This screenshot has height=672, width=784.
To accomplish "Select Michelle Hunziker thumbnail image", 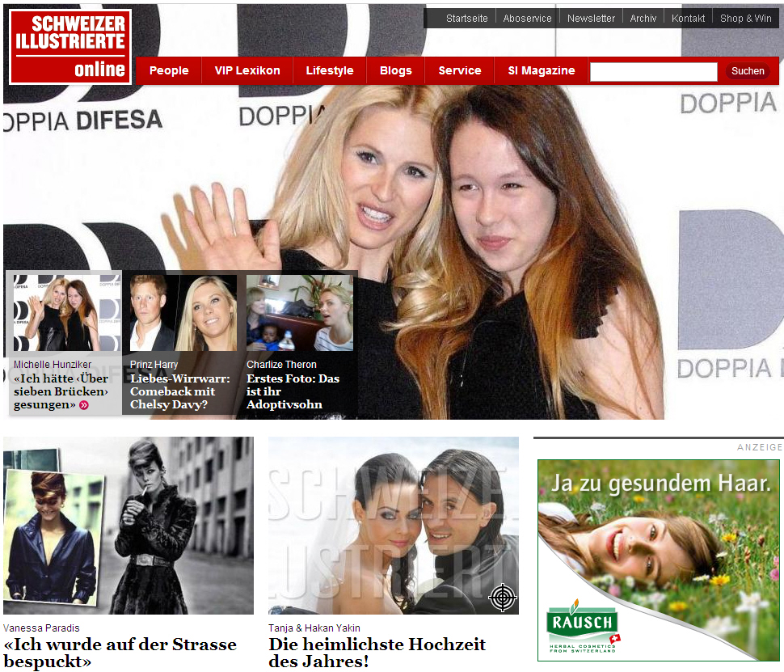I will click(67, 313).
